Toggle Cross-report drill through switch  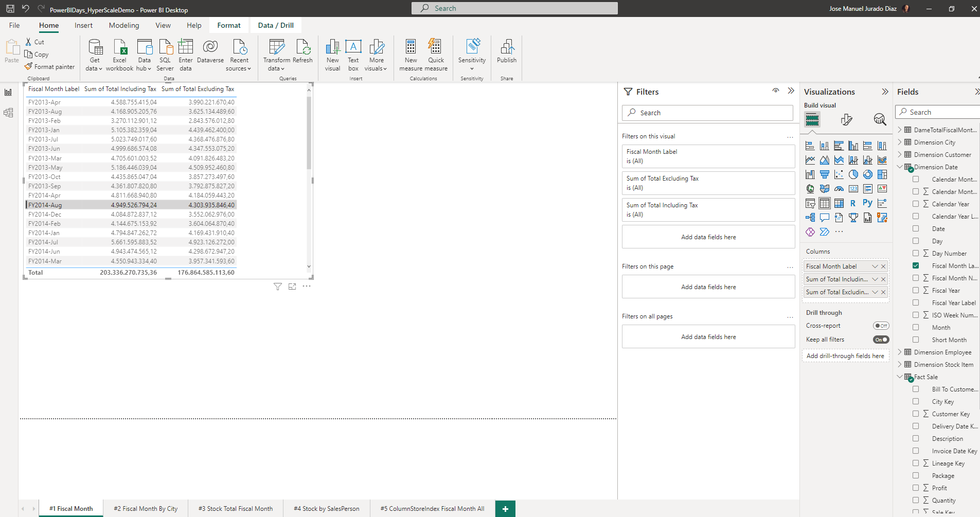pyautogui.click(x=881, y=326)
